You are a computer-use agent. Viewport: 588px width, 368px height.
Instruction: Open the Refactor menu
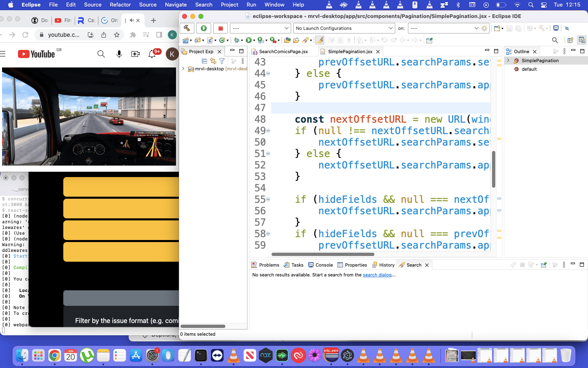[x=120, y=5]
